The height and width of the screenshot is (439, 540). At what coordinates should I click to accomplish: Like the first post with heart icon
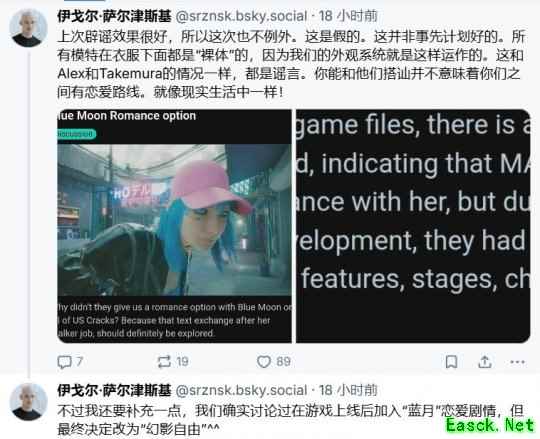(x=264, y=362)
